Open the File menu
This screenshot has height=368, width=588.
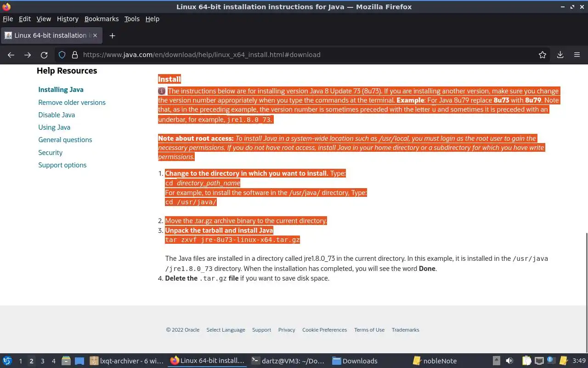[8, 19]
